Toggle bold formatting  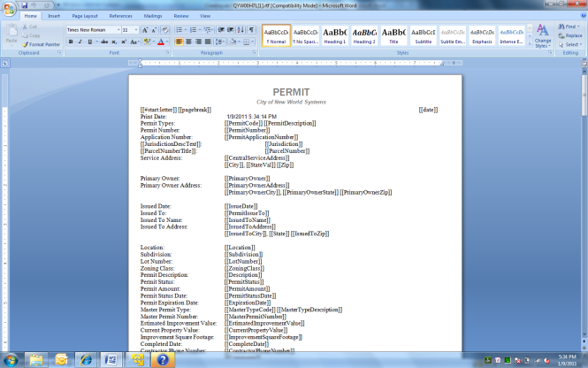point(69,41)
